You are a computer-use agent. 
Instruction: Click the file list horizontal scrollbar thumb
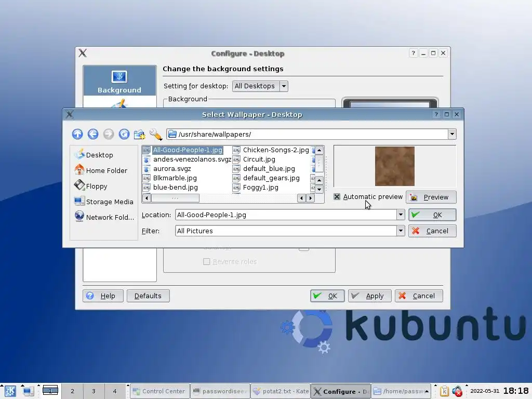tap(175, 198)
